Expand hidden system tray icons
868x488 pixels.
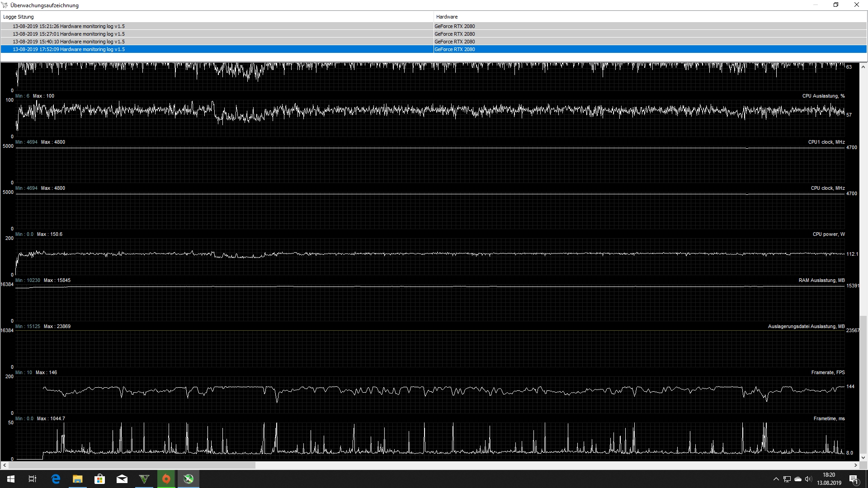[776, 479]
